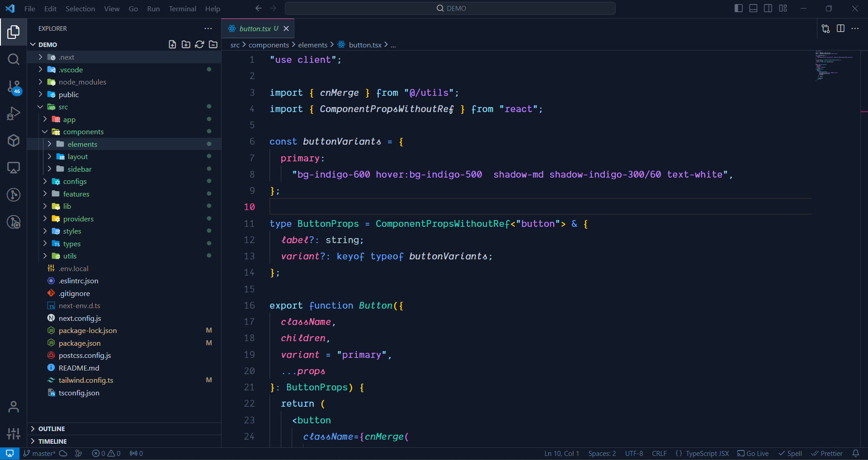Toggle Spell checker in status bar

(790, 453)
